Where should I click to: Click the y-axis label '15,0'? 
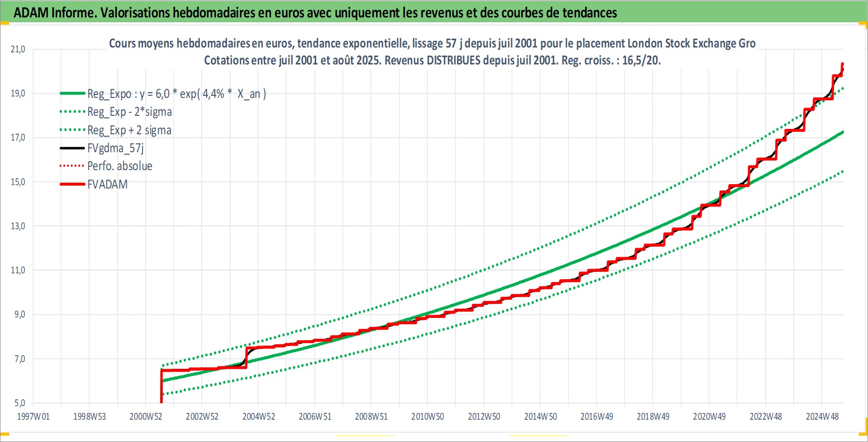tap(18, 182)
